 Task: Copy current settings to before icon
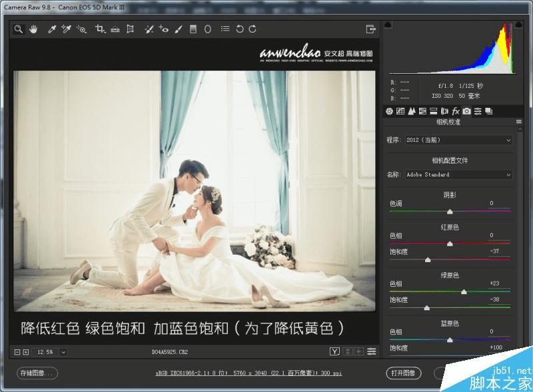[359, 351]
